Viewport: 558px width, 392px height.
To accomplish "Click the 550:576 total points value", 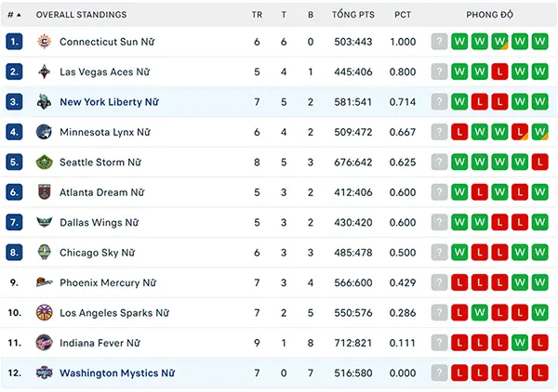I will tap(353, 313).
